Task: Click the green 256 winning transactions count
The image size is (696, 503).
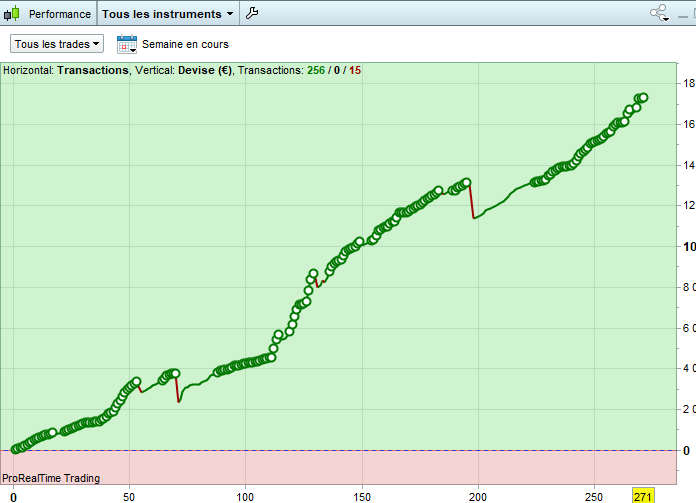Action: [316, 70]
